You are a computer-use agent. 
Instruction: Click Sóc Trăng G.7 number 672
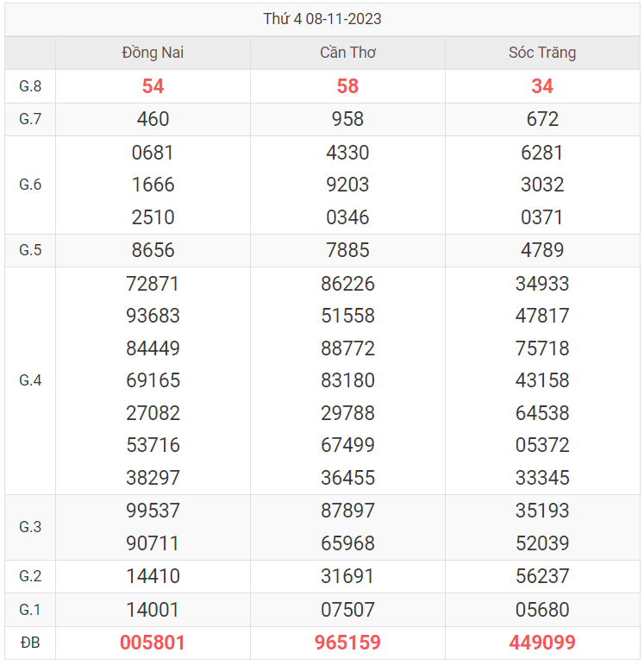(542, 119)
